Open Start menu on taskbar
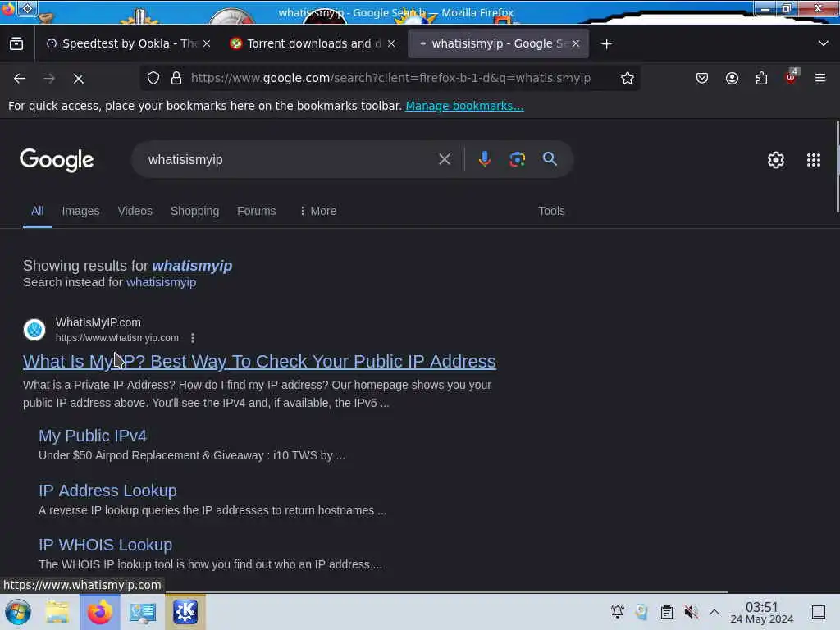This screenshot has height=630, width=840. click(x=18, y=612)
